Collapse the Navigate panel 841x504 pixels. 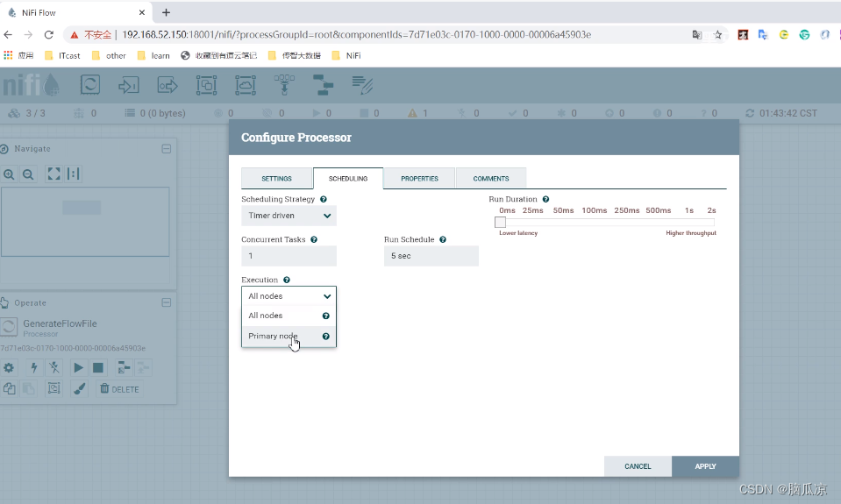[167, 148]
